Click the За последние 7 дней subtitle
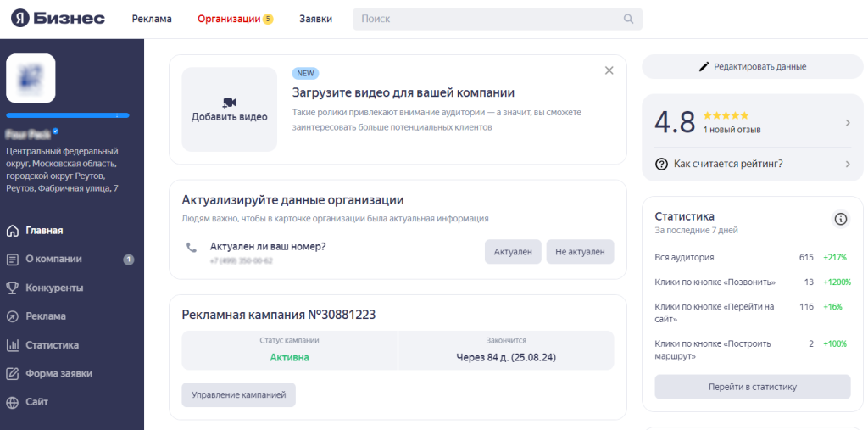Viewport: 868px width, 430px height. tap(697, 230)
